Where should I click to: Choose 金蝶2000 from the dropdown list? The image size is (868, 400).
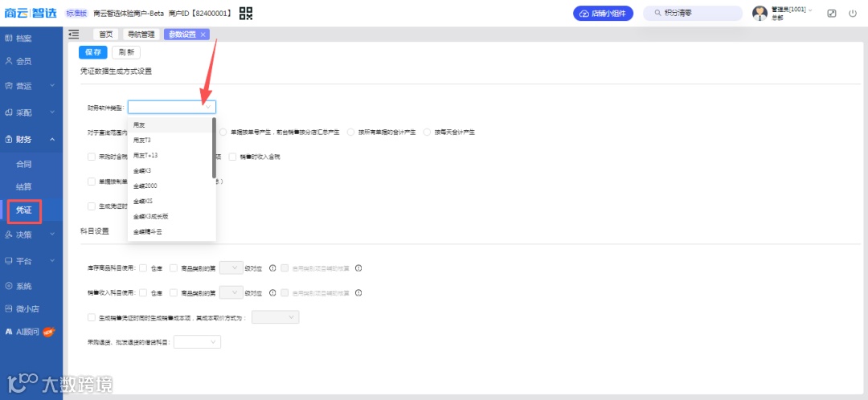click(x=170, y=186)
